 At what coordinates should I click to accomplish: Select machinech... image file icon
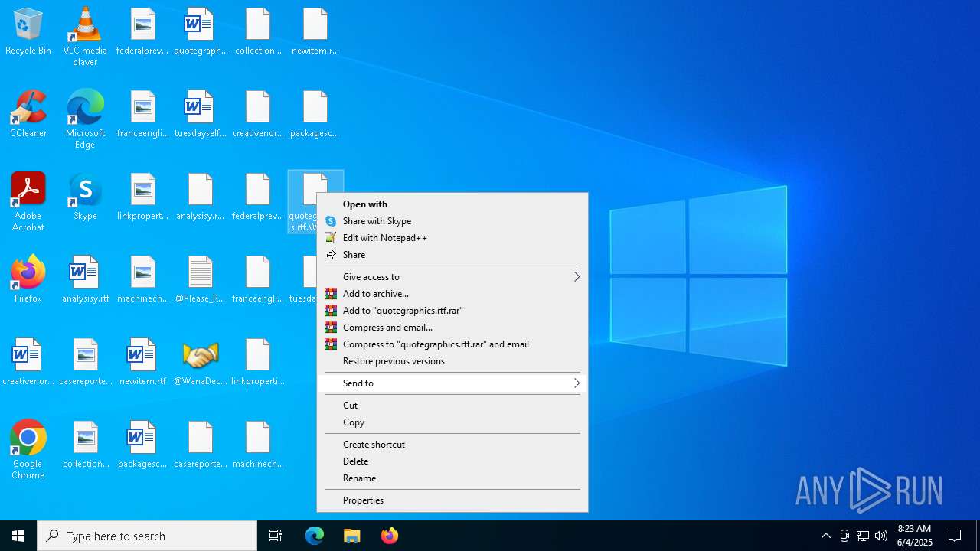point(143,279)
